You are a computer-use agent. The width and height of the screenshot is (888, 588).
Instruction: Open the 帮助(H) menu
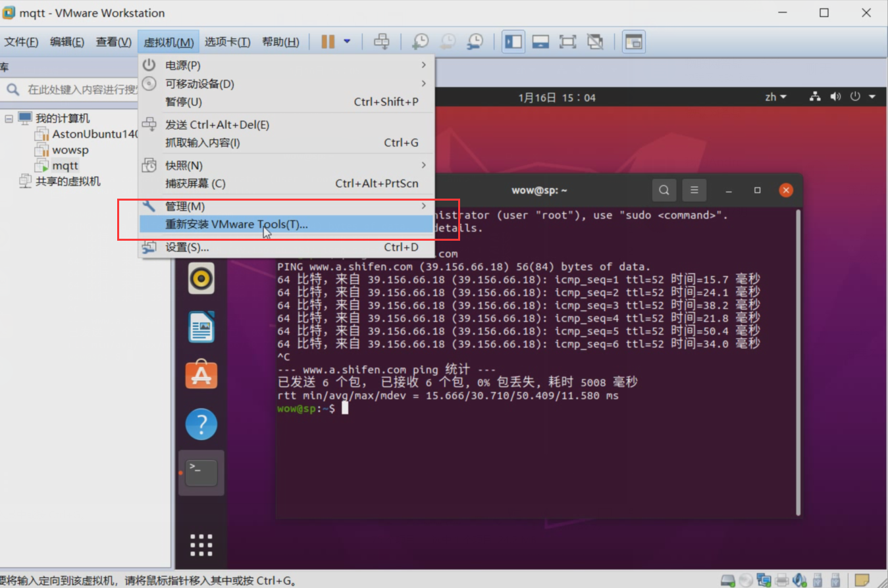[x=280, y=42]
